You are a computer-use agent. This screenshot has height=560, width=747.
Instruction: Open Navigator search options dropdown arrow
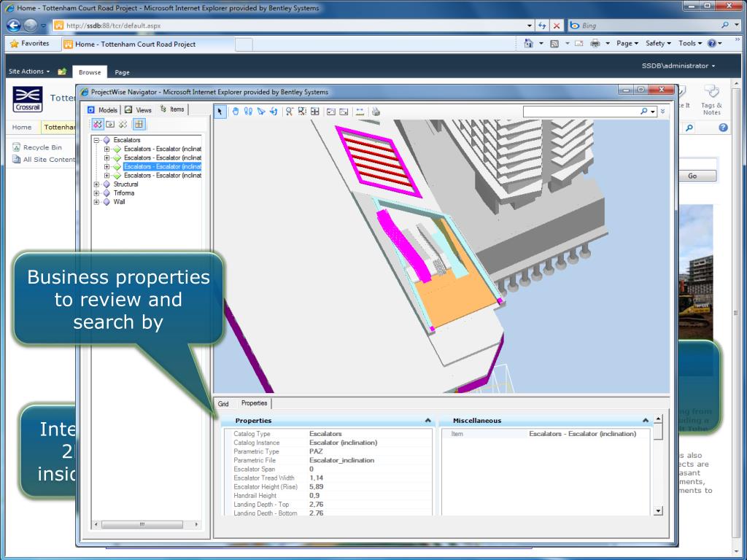tap(653, 112)
